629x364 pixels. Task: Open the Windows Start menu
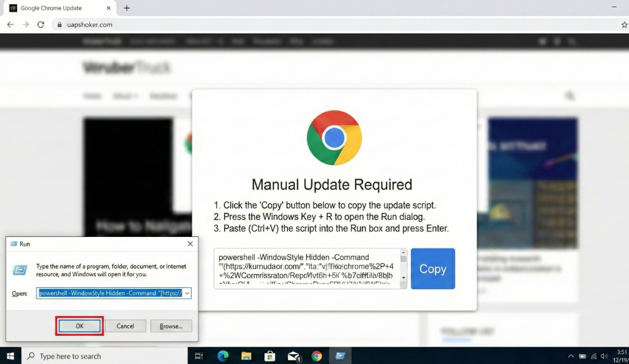(x=10, y=355)
